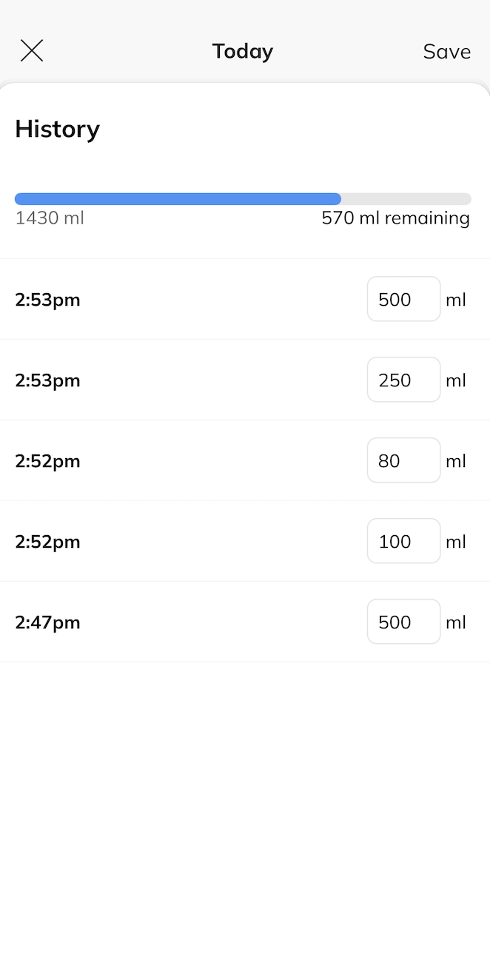Click the X close icon
The width and height of the screenshot is (490, 980).
pos(32,50)
